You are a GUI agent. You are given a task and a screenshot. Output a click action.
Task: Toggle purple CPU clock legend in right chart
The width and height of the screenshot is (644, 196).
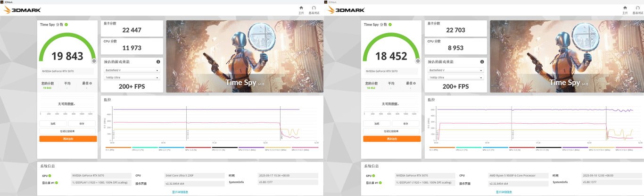coord(575,148)
